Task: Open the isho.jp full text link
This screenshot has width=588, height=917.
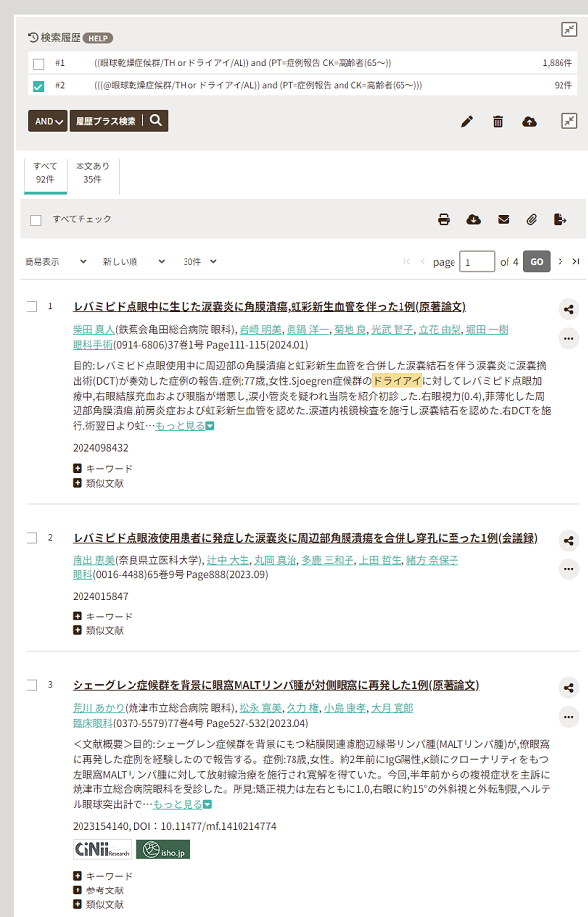Action: tap(164, 849)
